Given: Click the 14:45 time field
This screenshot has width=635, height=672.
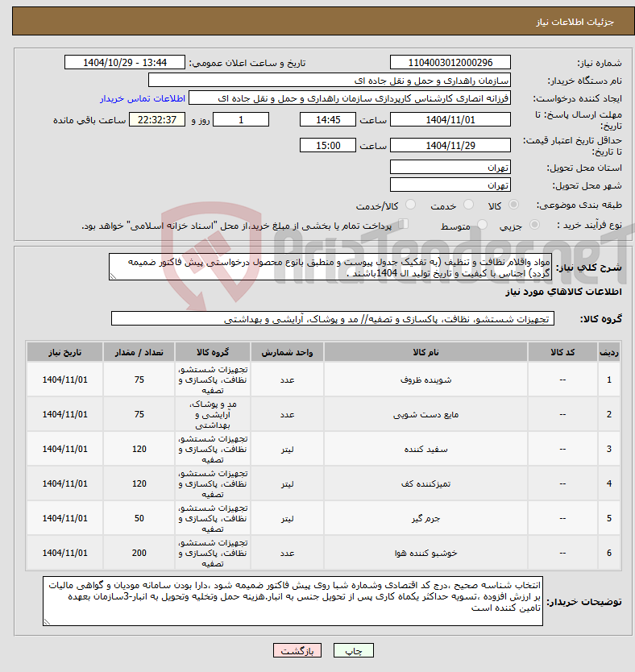Looking at the screenshot, I should [328, 119].
